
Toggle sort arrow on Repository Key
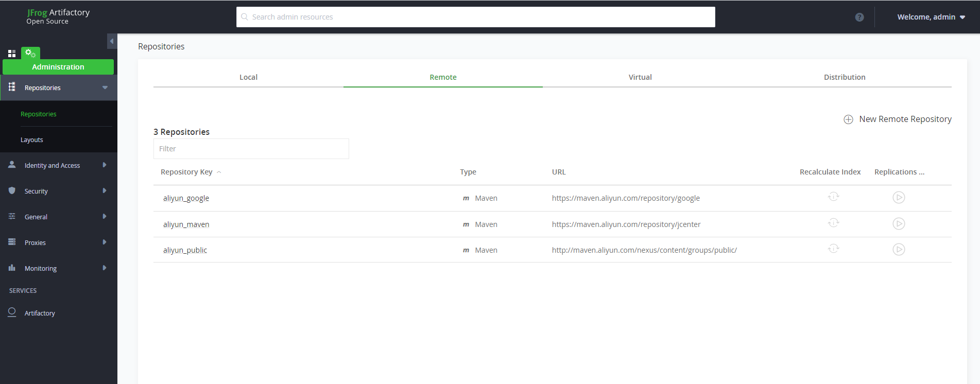pyautogui.click(x=219, y=172)
